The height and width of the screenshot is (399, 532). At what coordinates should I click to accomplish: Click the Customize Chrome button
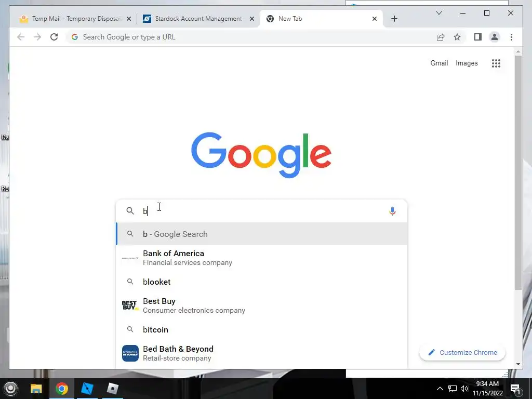pyautogui.click(x=462, y=353)
